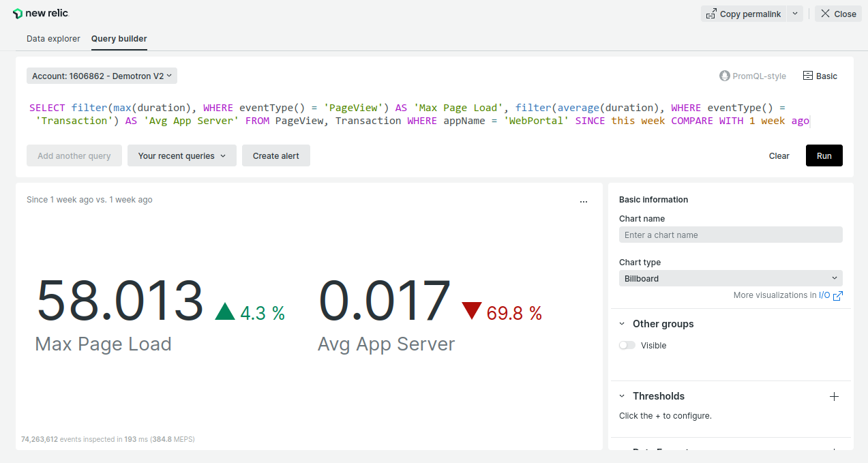Open the Copy permalink dropdown arrow
Viewport: 868px width, 463px height.
[795, 14]
